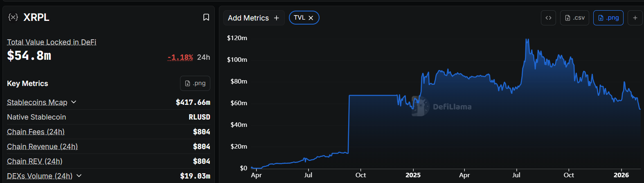Click the XRPL chain logo icon
644x183 pixels.
(x=13, y=17)
